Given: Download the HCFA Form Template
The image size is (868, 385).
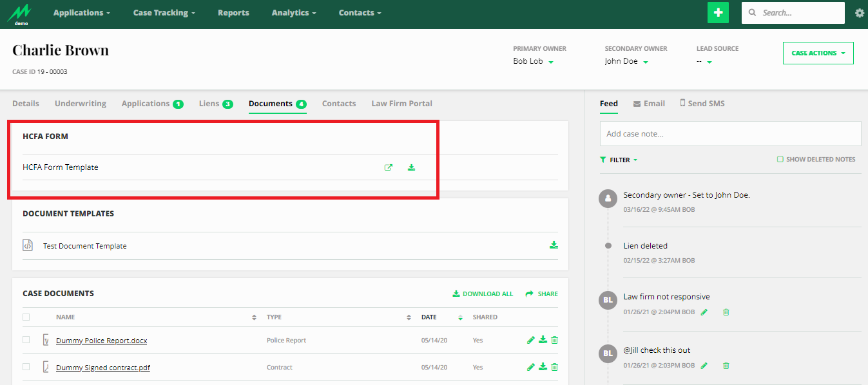Looking at the screenshot, I should (x=411, y=167).
